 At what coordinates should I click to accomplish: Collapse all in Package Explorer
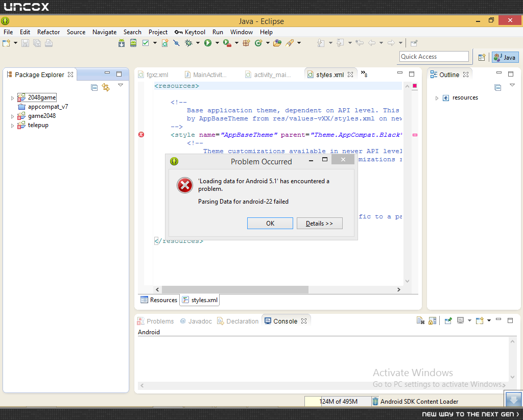point(94,88)
